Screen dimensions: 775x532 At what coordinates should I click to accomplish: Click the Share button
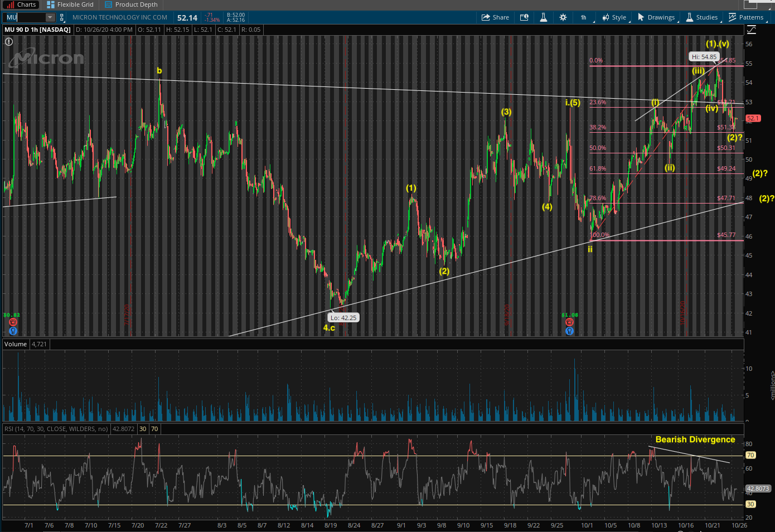495,17
